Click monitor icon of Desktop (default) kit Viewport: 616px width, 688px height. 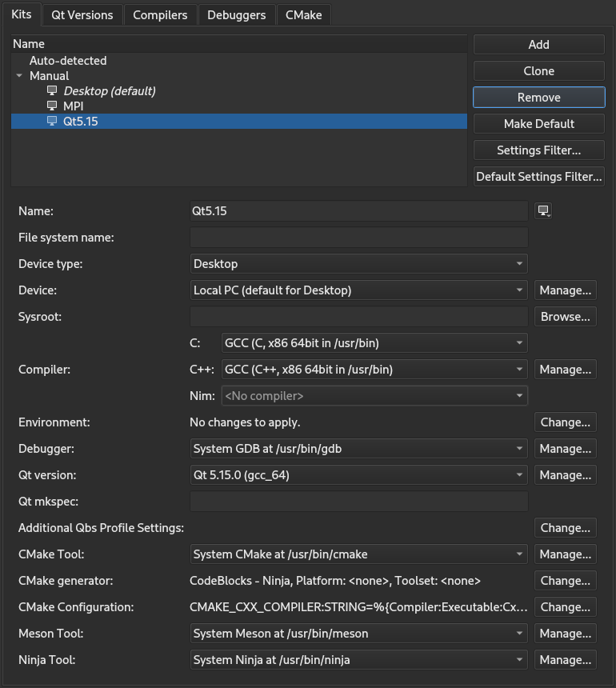tap(52, 91)
